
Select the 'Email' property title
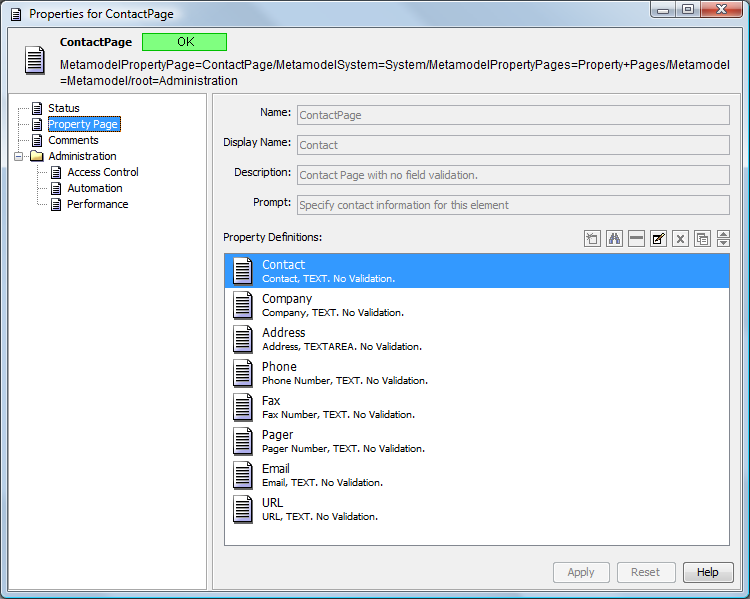coord(276,468)
